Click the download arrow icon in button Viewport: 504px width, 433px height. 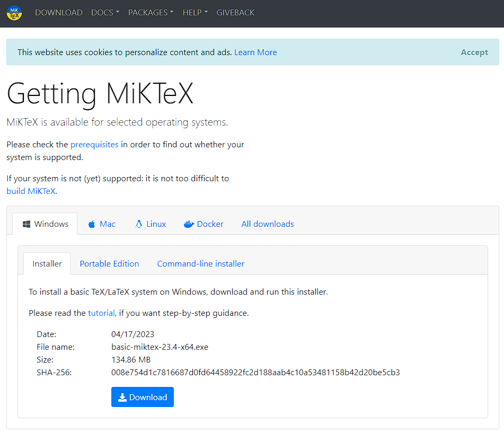click(122, 397)
